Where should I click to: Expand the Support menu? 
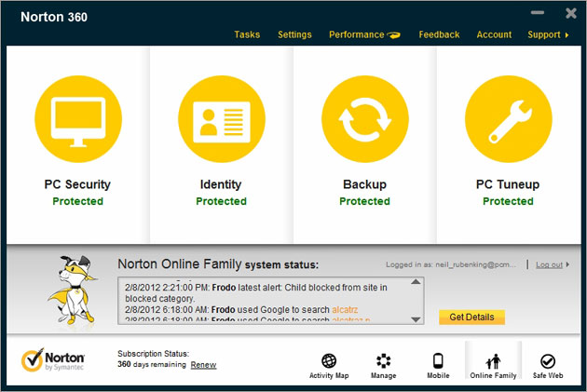(x=548, y=34)
